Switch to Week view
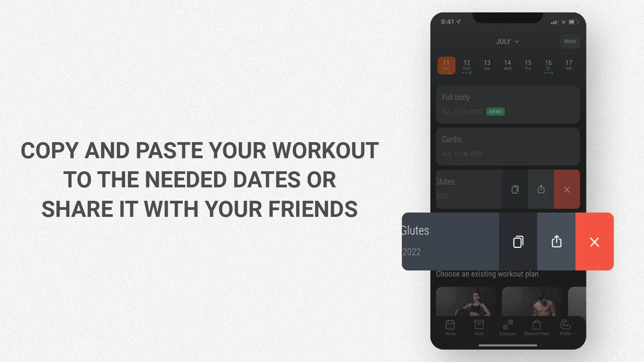This screenshot has width=644, height=362. [x=570, y=41]
